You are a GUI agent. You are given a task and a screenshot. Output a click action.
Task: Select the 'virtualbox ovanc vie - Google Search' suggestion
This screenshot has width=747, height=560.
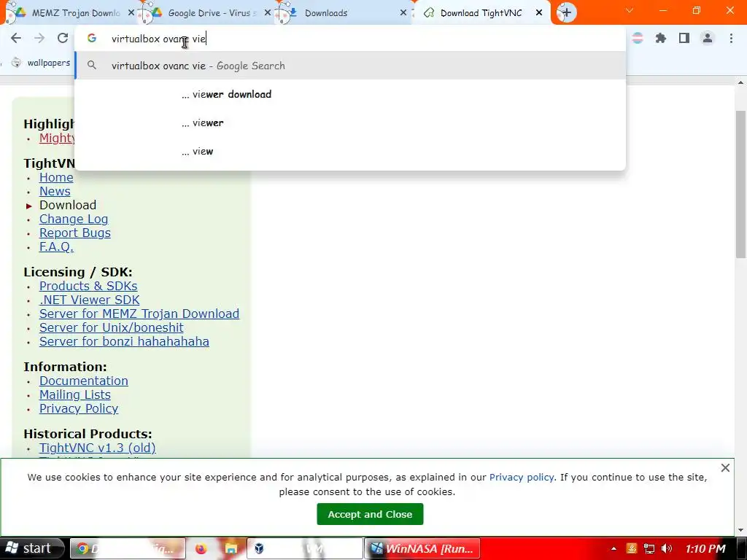pos(350,66)
